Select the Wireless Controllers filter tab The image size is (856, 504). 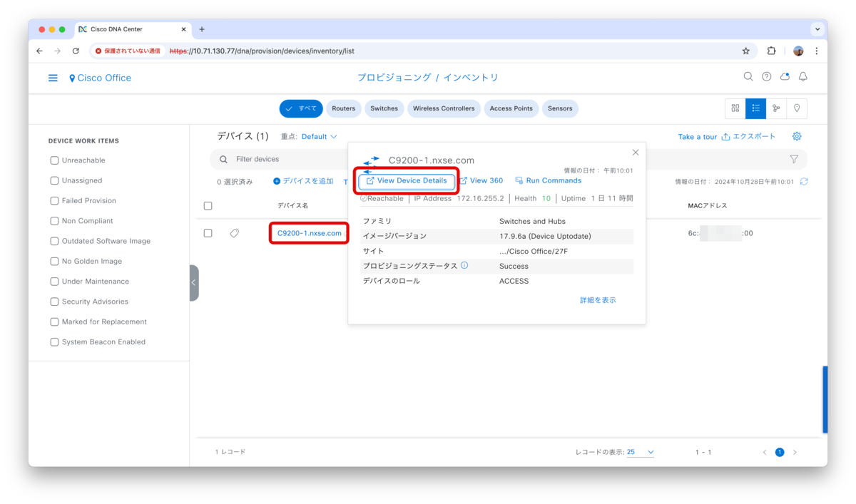click(444, 108)
